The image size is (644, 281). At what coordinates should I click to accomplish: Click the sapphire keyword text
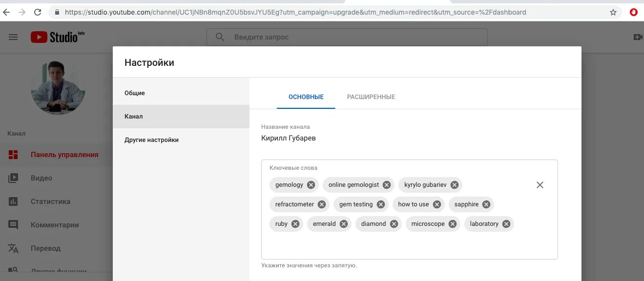point(466,204)
